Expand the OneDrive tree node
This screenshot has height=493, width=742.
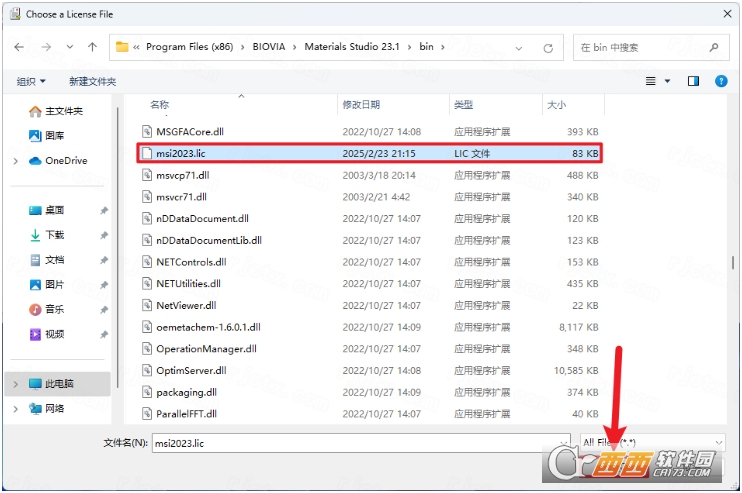(16, 161)
